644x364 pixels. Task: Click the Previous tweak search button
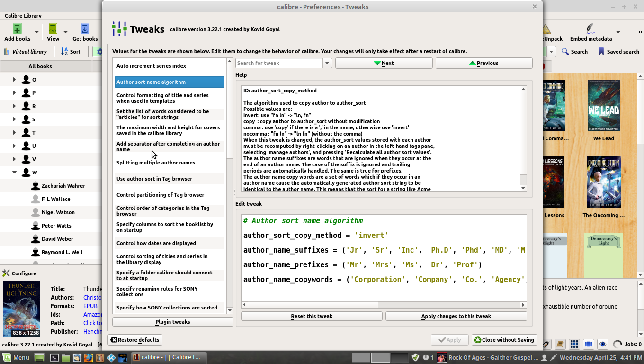tap(484, 63)
